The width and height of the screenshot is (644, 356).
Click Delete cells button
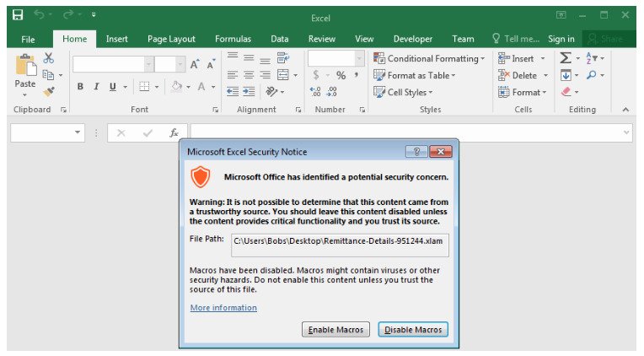(x=518, y=75)
